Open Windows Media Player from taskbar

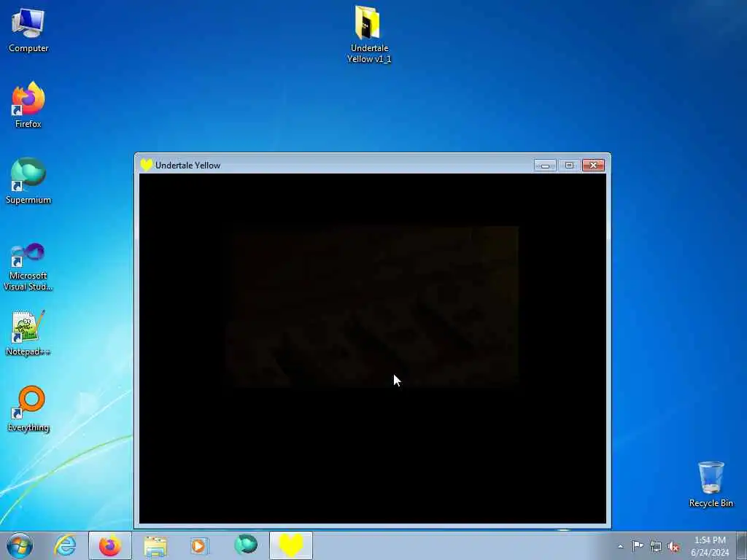[x=199, y=545]
